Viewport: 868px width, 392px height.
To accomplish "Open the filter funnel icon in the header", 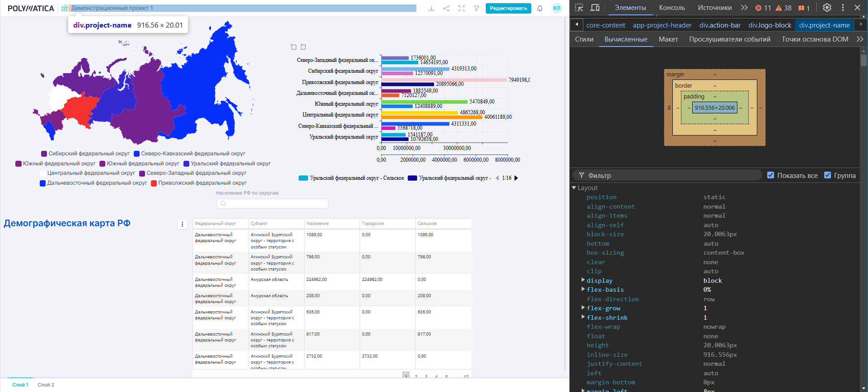I will (x=476, y=9).
